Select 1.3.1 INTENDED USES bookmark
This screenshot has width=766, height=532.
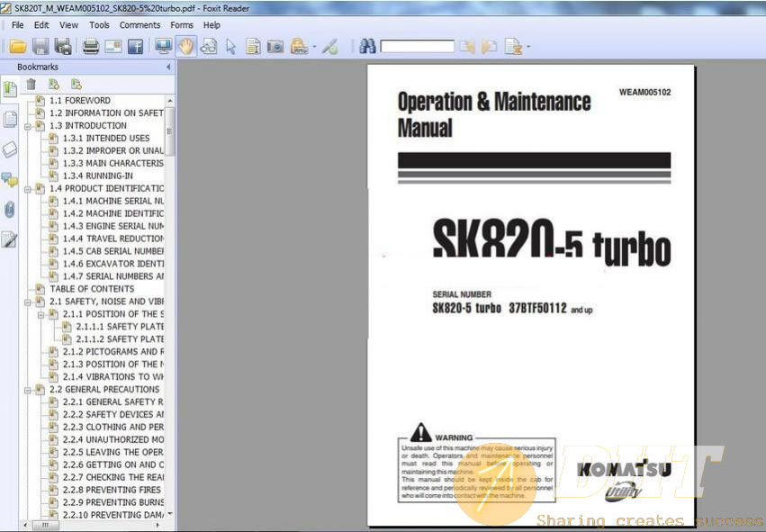pos(106,139)
